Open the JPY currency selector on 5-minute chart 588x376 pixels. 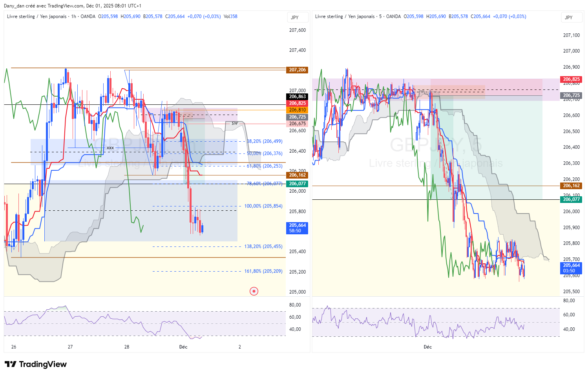pos(569,17)
